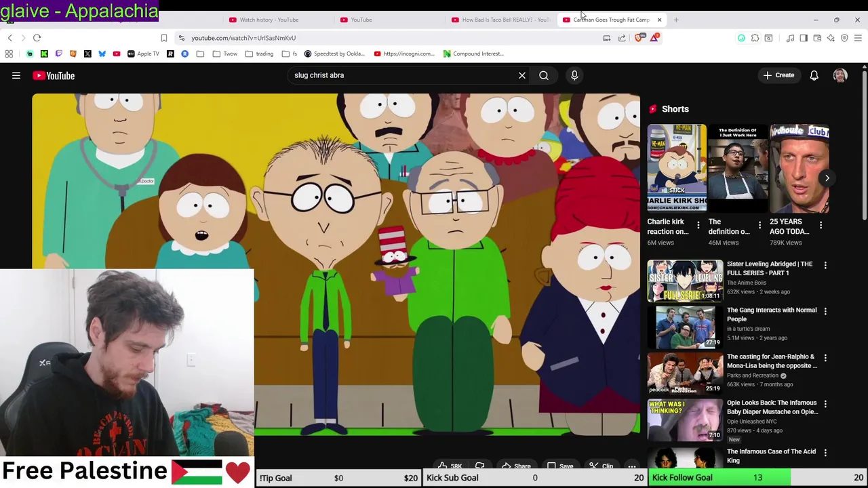Open the Jean-Ralphio casting video title
This screenshot has width=868, height=488.
[x=772, y=361]
